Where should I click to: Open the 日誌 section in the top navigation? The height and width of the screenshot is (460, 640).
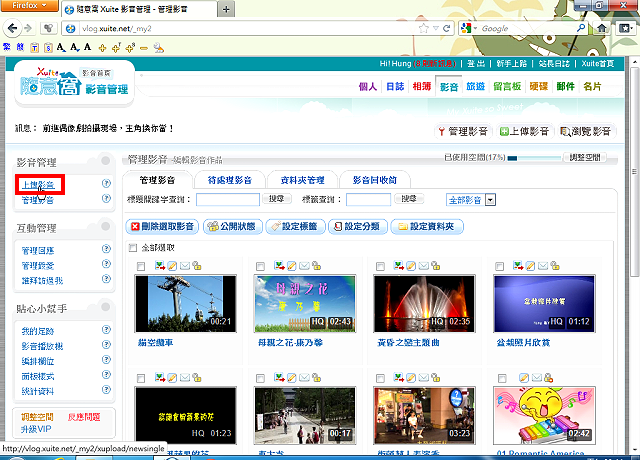(395, 86)
